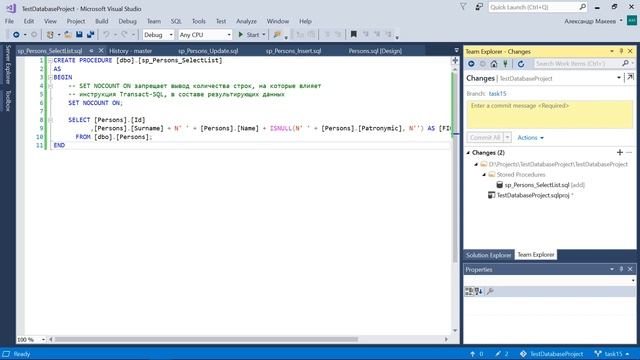This screenshot has height=360, width=640.
Task: Open the Start button dropdown arrow
Action: pos(264,35)
